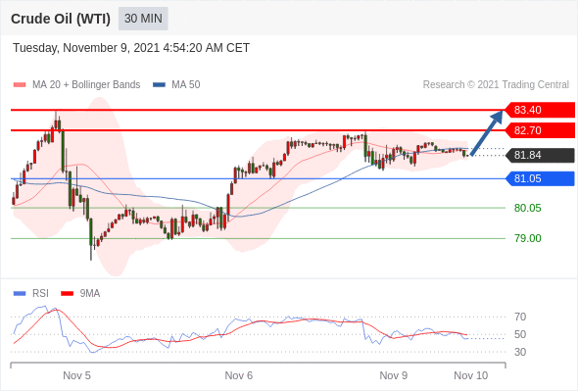Click the 82.70 resistance price tag

(540, 130)
